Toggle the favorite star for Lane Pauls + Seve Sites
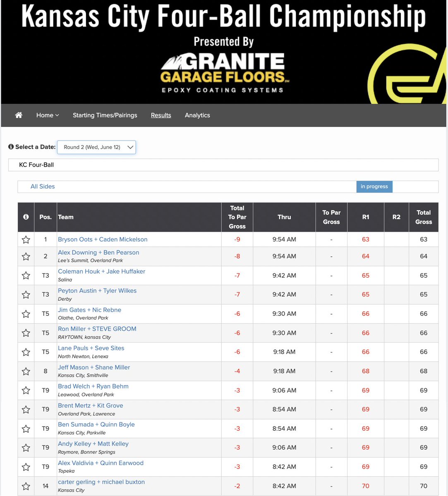 26,352
